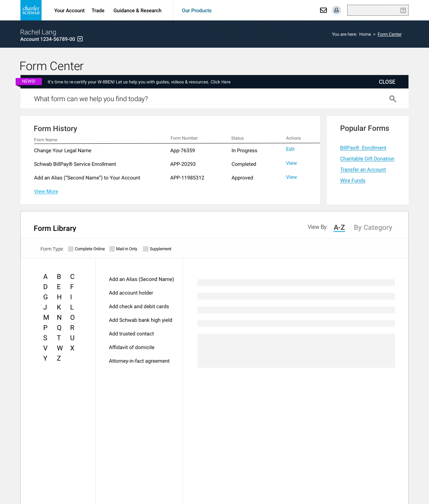
Task: Select letter S in the index
Action: click(x=45, y=338)
